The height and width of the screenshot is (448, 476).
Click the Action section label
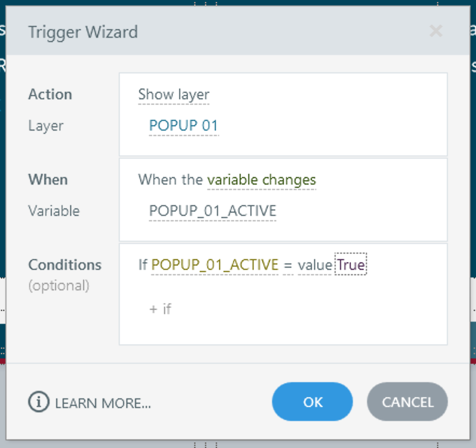[x=50, y=94]
